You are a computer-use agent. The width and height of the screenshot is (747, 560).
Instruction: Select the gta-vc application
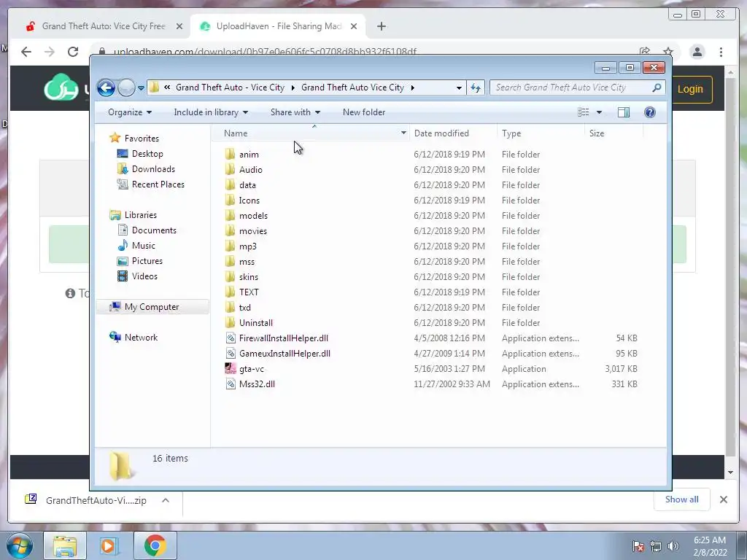(252, 368)
